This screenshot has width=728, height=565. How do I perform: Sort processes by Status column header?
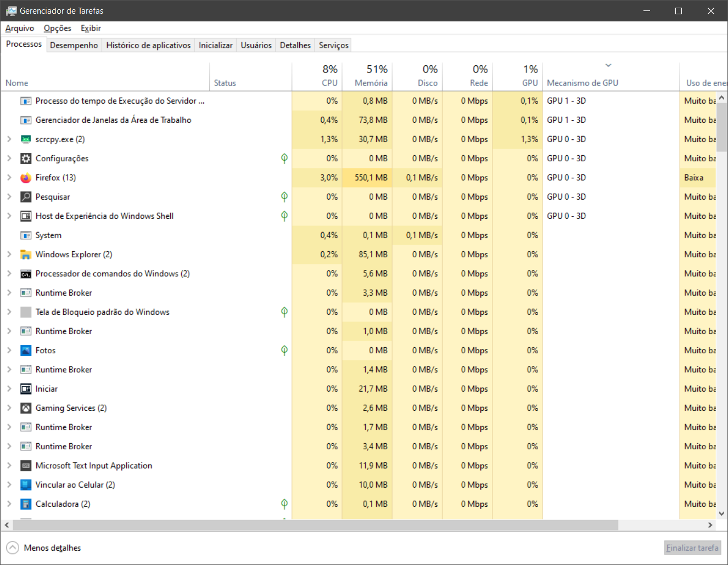tap(250, 76)
